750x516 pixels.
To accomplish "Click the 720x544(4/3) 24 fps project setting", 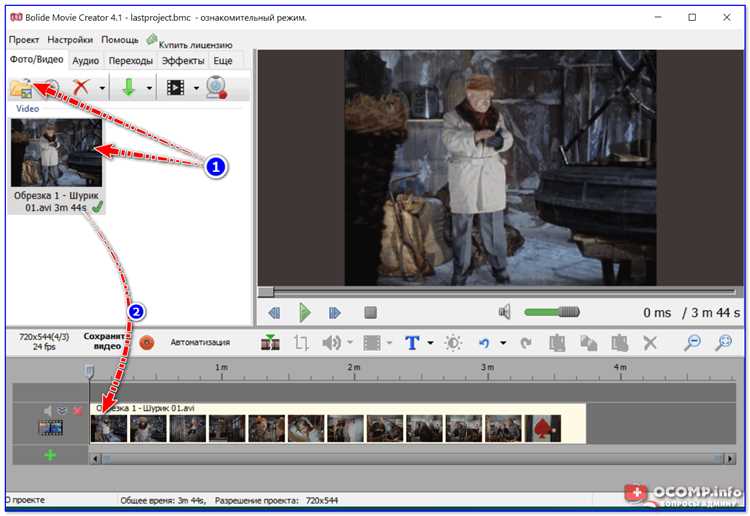I will [44, 342].
